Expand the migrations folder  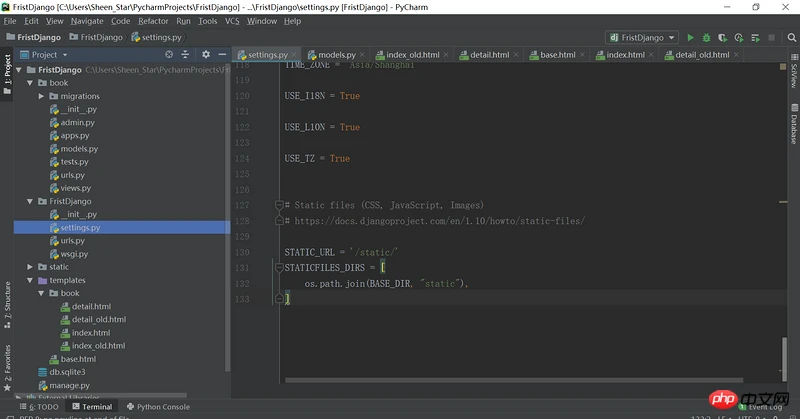coord(41,96)
